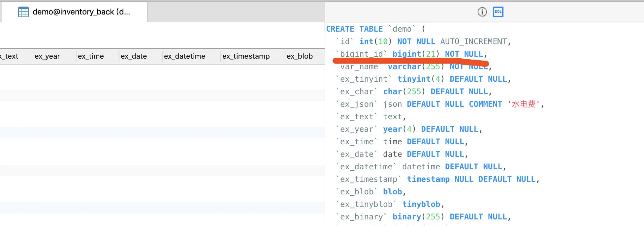This screenshot has height=226, width=644.
Task: Click the AUTO_INCREMENT keyword
Action: point(473,42)
